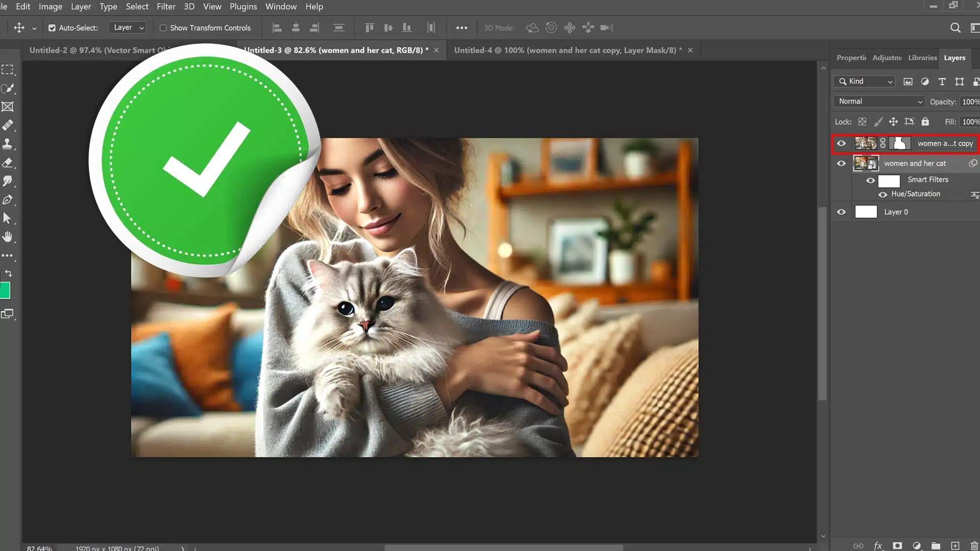Distribute horizontally
Viewport: 980px width, 551px height.
coord(431,28)
